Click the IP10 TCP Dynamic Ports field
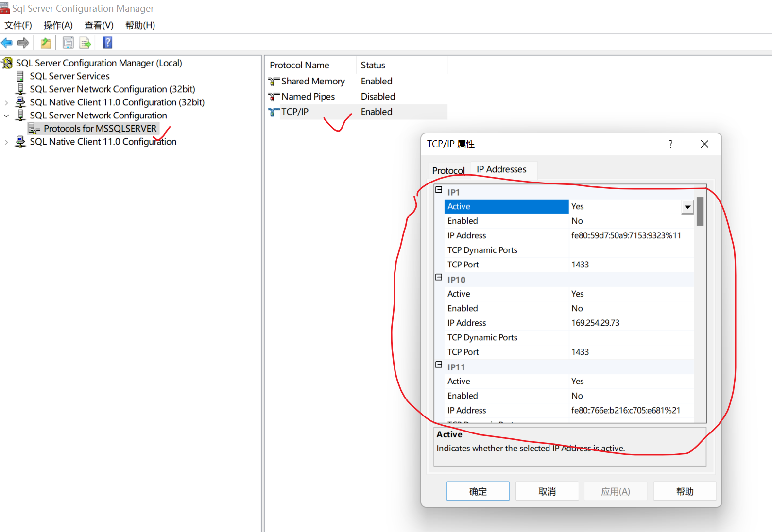772x532 pixels. point(631,337)
